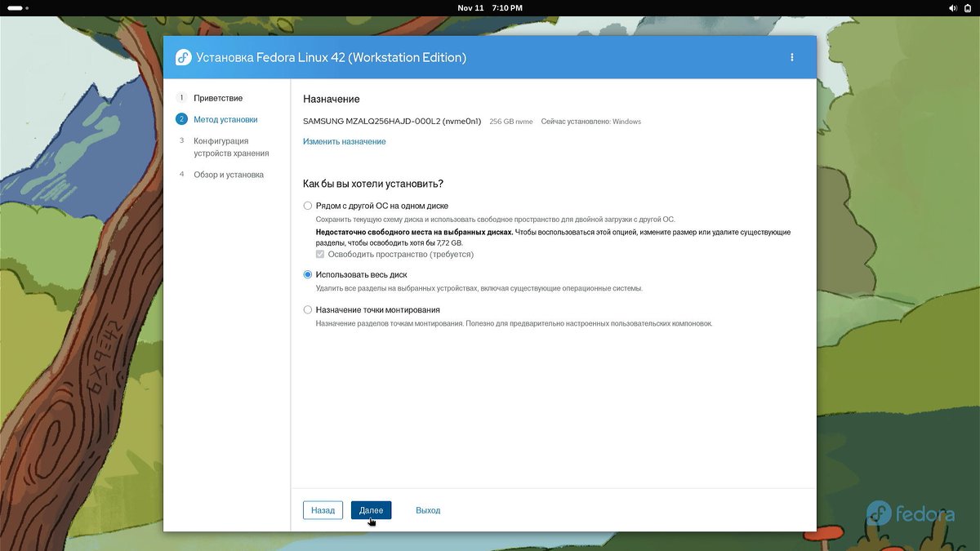Select Назначение точки монтирования radio button
The image size is (980, 551).
pyautogui.click(x=308, y=310)
